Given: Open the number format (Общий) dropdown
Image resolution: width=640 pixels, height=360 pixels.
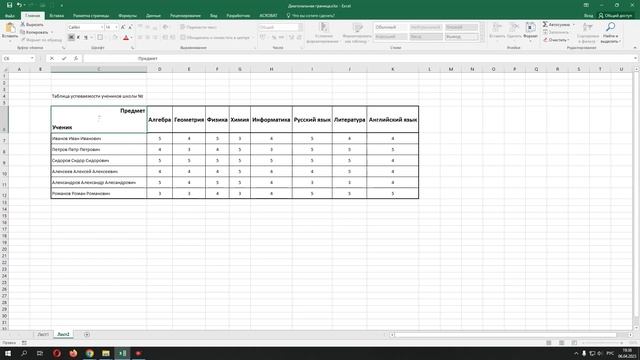Looking at the screenshot, I should tap(300, 27).
